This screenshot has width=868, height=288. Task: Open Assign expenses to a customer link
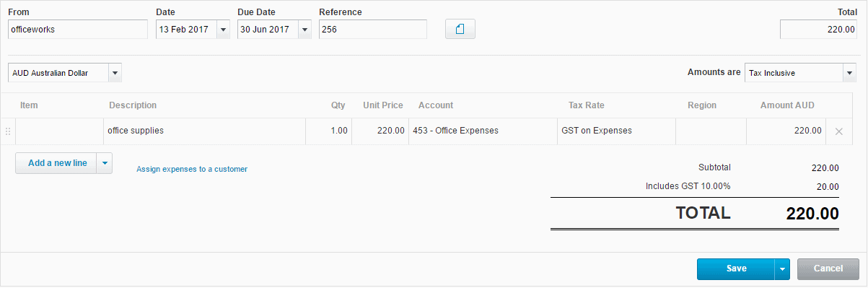coord(192,169)
